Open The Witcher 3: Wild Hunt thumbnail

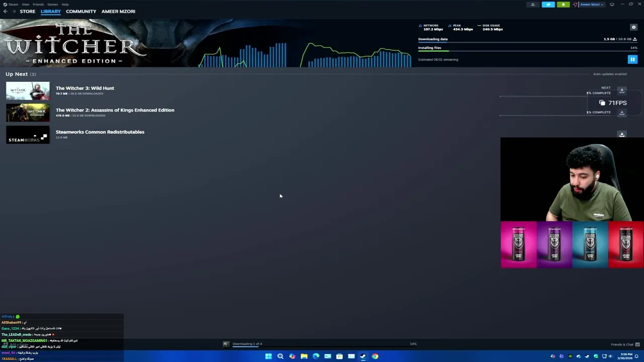[28, 91]
